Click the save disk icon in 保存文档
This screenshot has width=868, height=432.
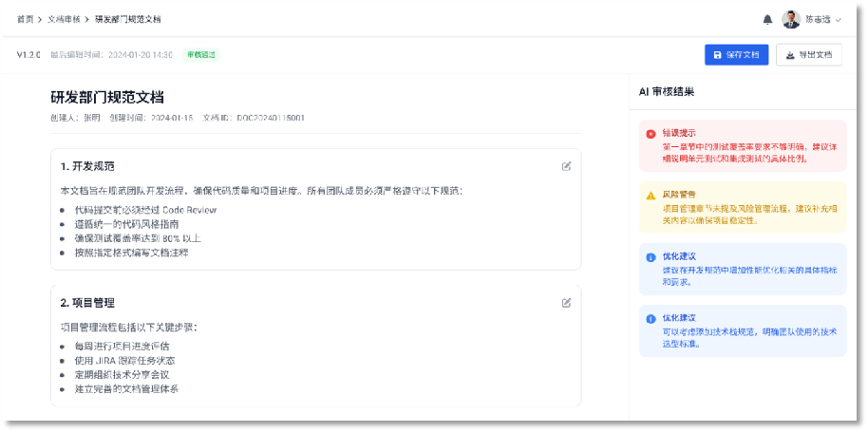717,55
